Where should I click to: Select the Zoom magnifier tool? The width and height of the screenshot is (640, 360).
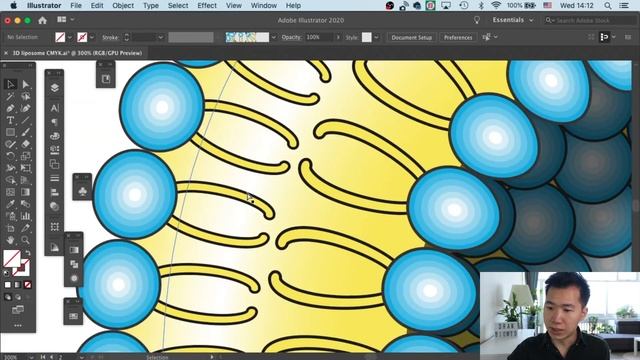pos(26,240)
